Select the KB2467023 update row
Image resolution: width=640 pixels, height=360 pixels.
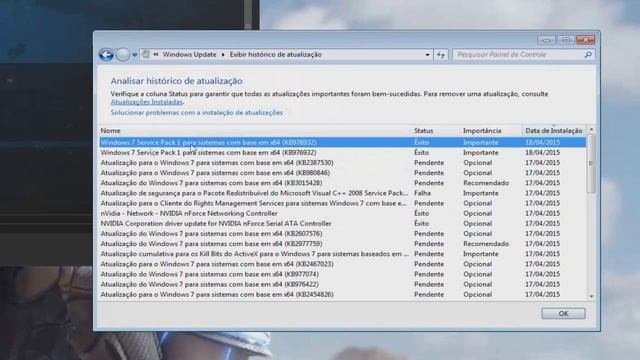click(x=342, y=264)
